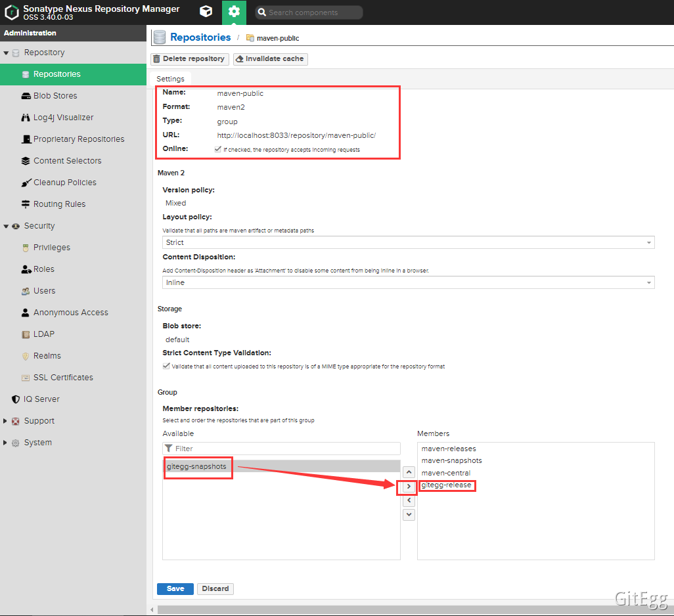
Task: Open Routing Rules menu item
Action: pyautogui.click(x=73, y=204)
